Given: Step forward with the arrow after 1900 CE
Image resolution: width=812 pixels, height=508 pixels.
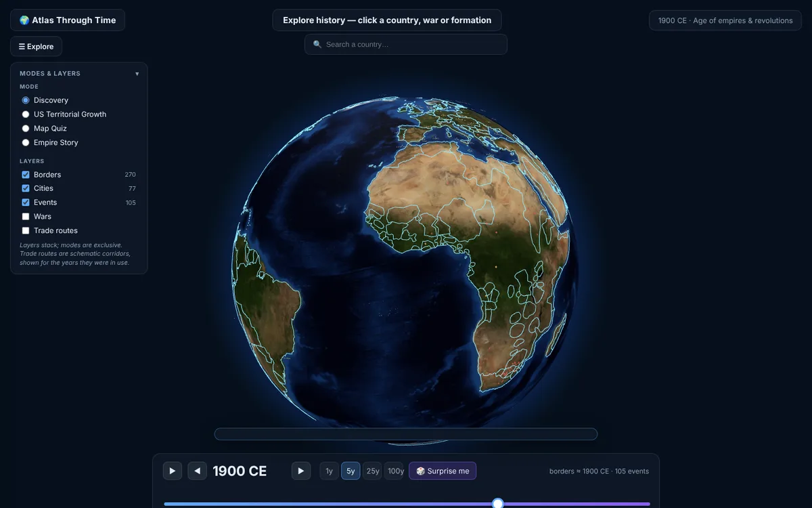Looking at the screenshot, I should [x=301, y=471].
